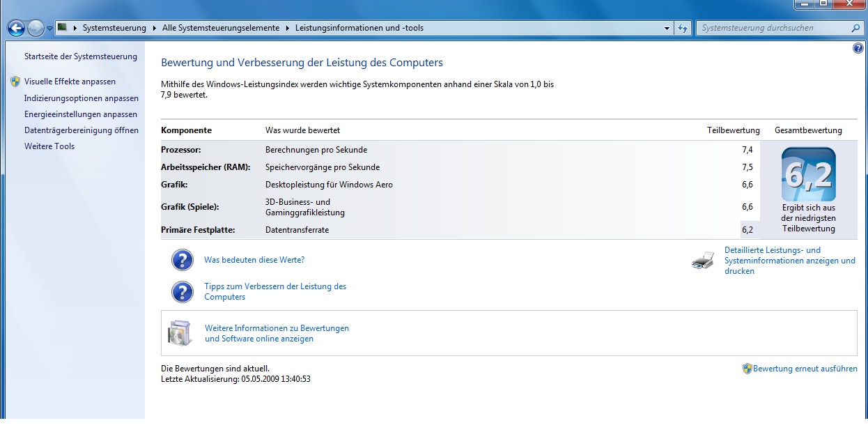Click the RAM subscore 7,5

click(x=747, y=167)
